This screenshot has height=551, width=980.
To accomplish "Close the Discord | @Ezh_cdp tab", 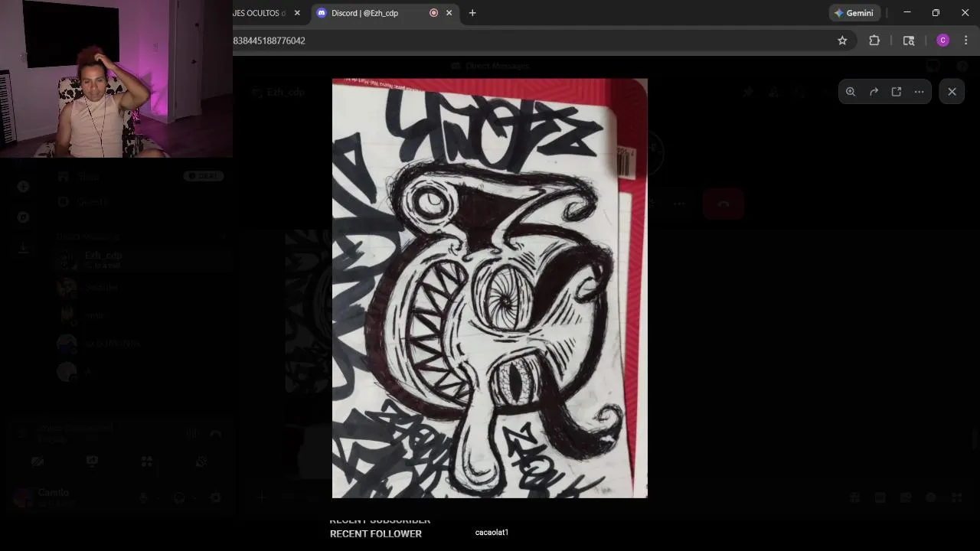I will click(x=449, y=13).
